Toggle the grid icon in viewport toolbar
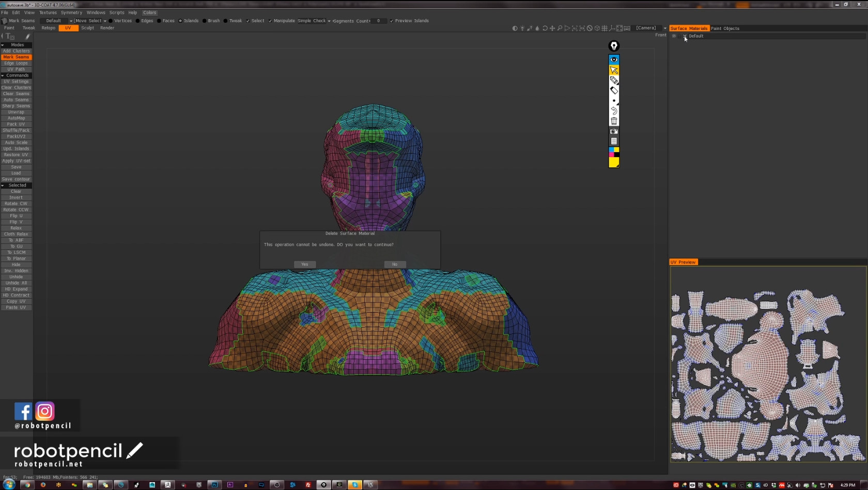Image resolution: width=868 pixels, height=490 pixels. [605, 28]
